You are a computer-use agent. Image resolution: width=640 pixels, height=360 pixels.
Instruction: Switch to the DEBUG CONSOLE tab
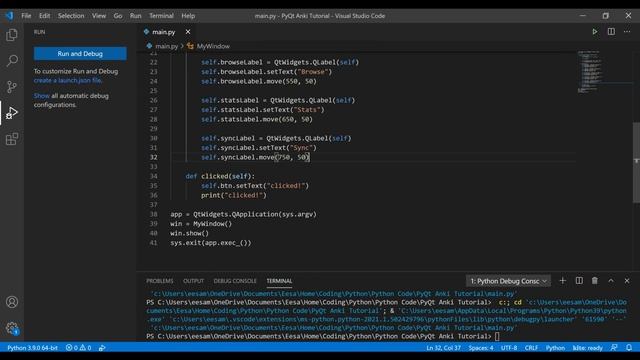click(x=235, y=281)
